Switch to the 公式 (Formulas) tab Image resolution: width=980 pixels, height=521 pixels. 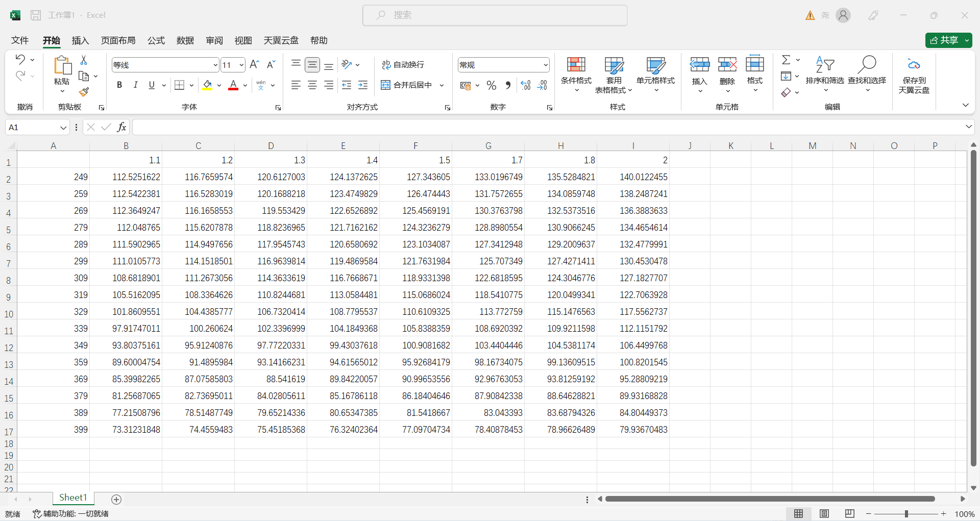coord(156,40)
